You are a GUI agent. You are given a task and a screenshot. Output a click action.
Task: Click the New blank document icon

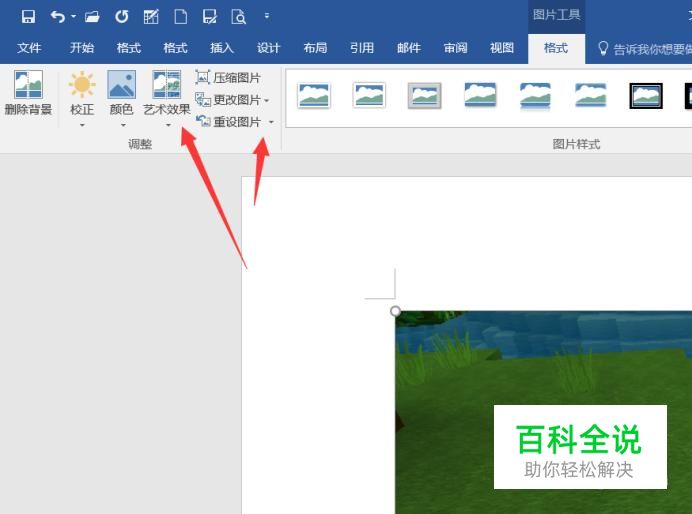(x=181, y=17)
